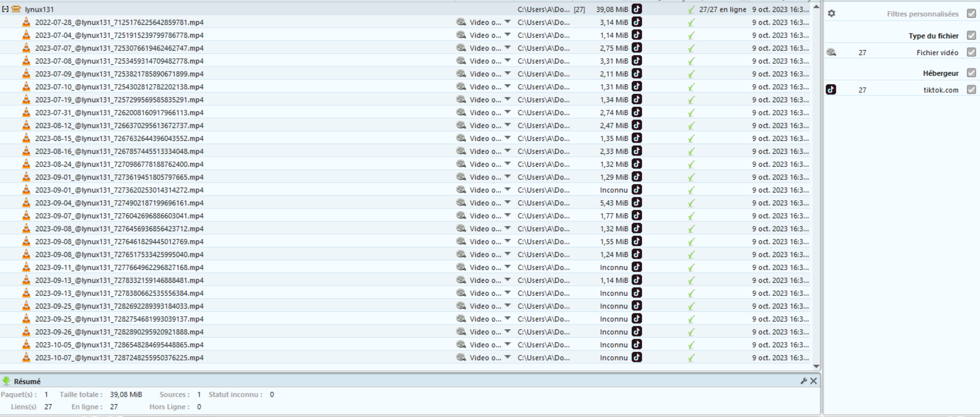The height and width of the screenshot is (417, 980).
Task: Select file 2023-07-04_@lynux131_7251915239799786778.mp4
Action: click(x=119, y=35)
